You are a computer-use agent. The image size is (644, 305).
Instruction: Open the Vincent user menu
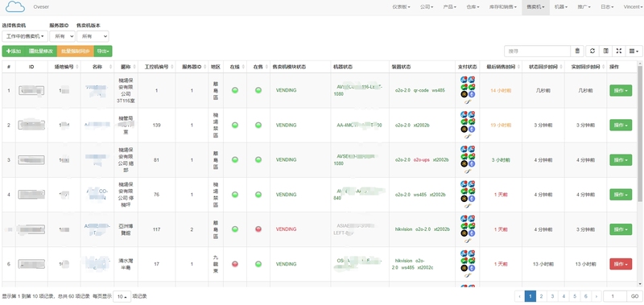click(633, 7)
